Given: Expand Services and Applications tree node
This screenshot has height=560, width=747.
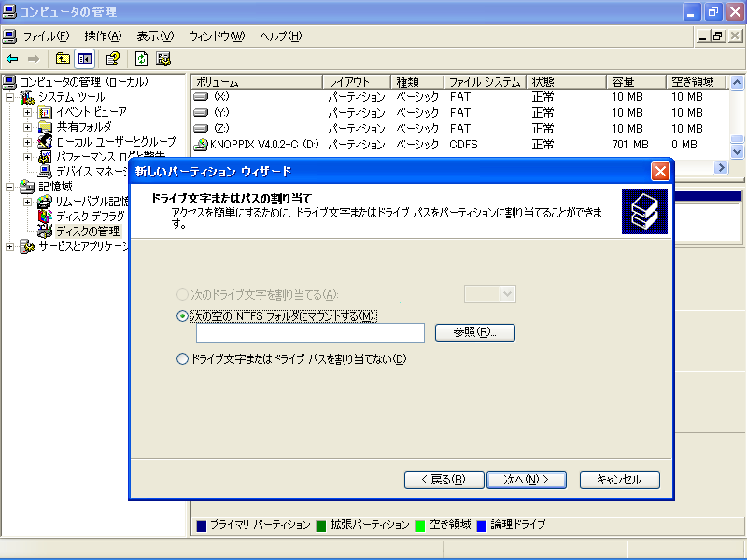Looking at the screenshot, I should tap(10, 246).
